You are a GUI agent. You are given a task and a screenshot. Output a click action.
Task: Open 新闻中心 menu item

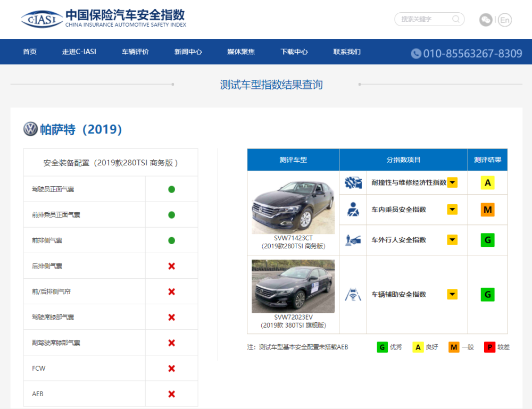point(188,52)
